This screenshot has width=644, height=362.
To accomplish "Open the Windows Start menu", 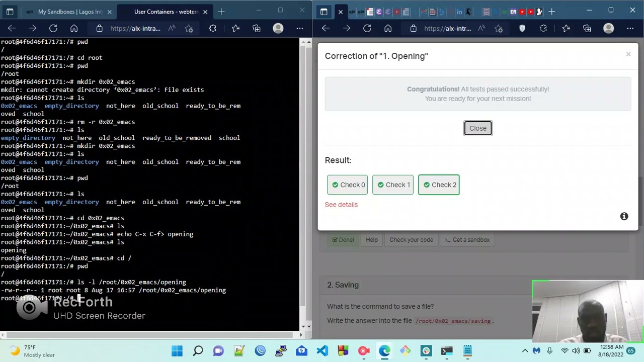I will click(x=177, y=351).
